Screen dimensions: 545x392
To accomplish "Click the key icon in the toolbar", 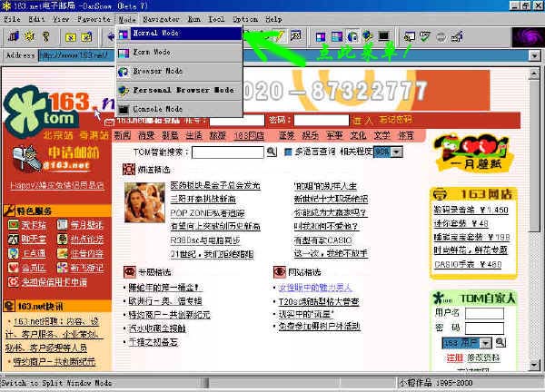I will [46, 36].
